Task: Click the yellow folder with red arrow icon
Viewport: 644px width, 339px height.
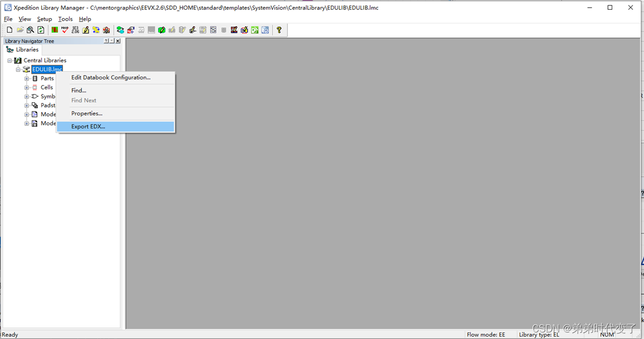Action: [x=96, y=30]
